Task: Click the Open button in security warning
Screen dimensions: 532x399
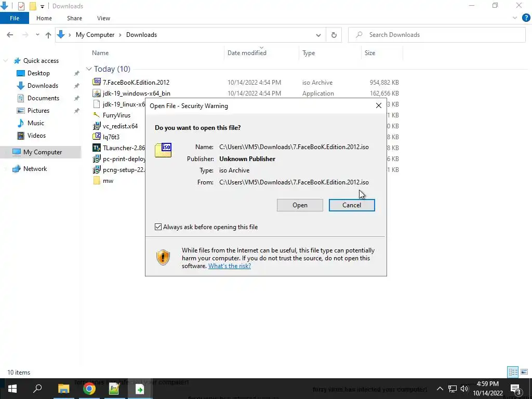Action: click(x=300, y=205)
